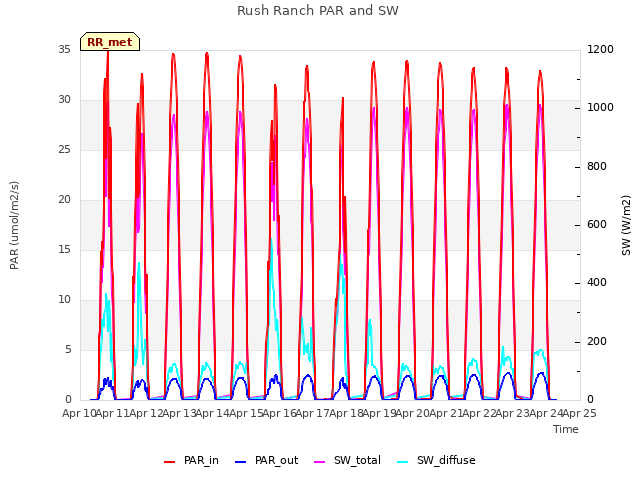Click the magenta SW_total legend color marker
Image resolution: width=640 pixels, height=480 pixels.
320,462
